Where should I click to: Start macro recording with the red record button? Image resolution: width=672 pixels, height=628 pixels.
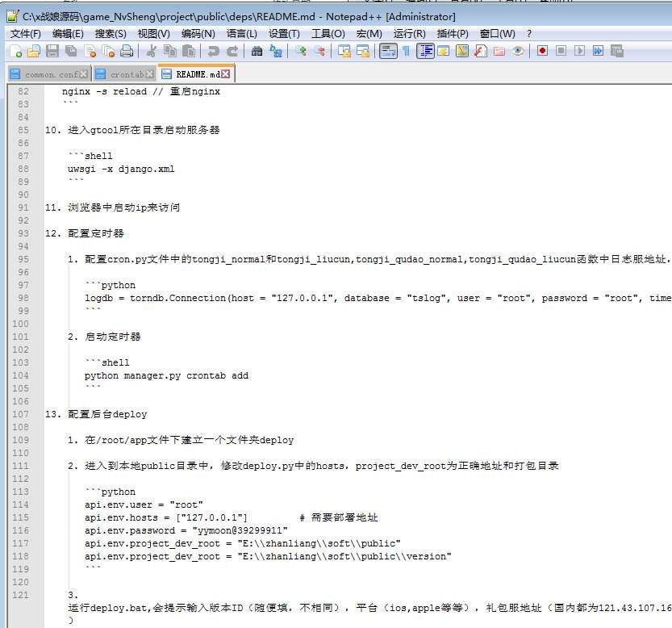[x=542, y=51]
